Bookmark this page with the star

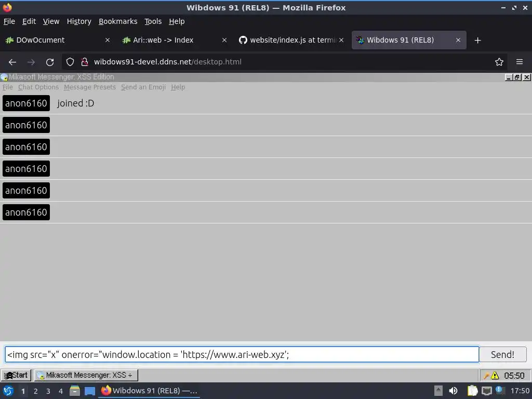pos(499,62)
